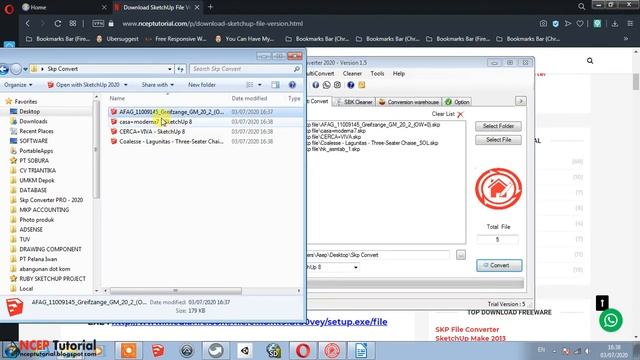Click the Explorer help question mark icon
640x360 pixels.
click(x=292, y=85)
